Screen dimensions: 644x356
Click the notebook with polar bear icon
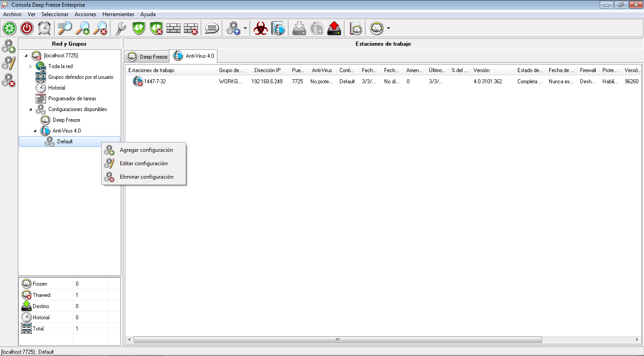356,29
